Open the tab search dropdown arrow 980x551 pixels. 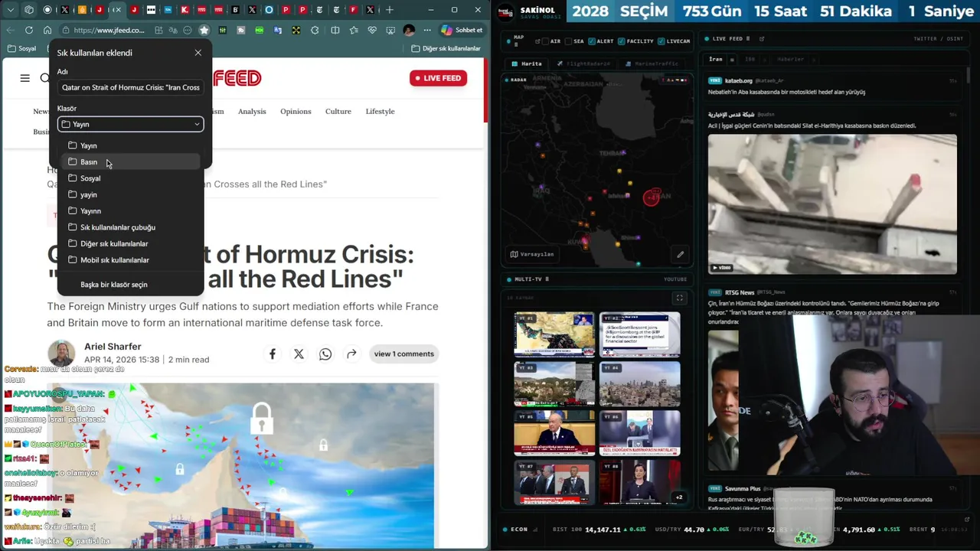[x=11, y=10]
